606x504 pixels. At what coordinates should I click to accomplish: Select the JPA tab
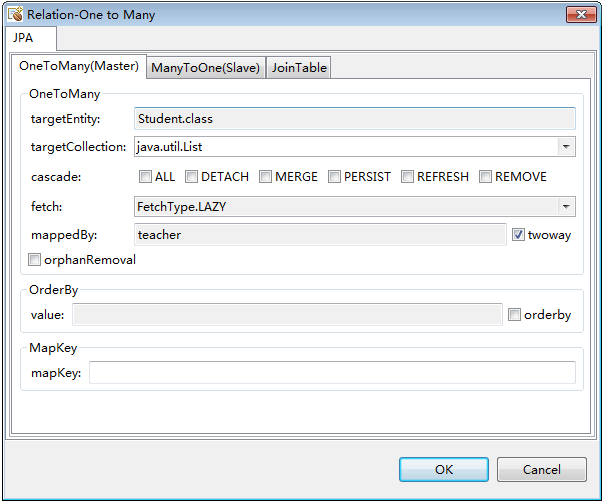30,38
